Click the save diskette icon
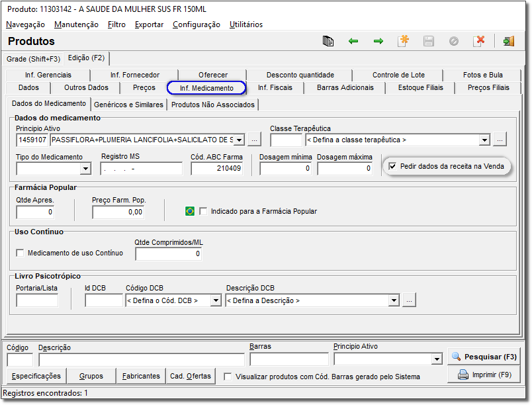Viewport: 532px width, 405px height. pos(429,41)
